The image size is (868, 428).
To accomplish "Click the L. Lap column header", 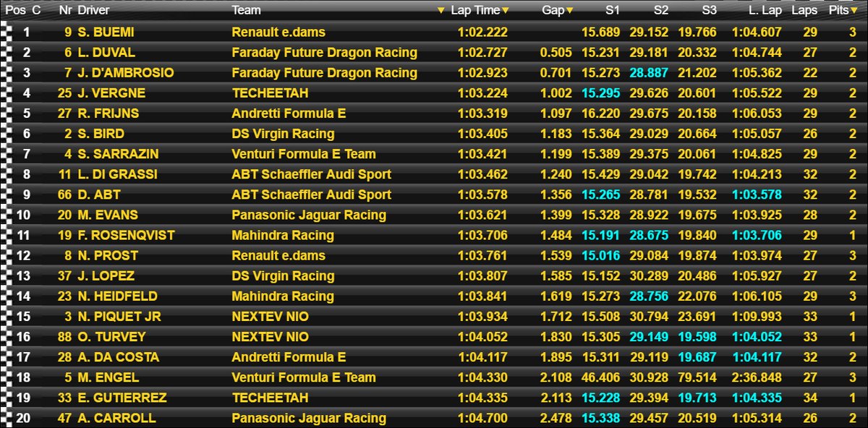I will [x=765, y=11].
